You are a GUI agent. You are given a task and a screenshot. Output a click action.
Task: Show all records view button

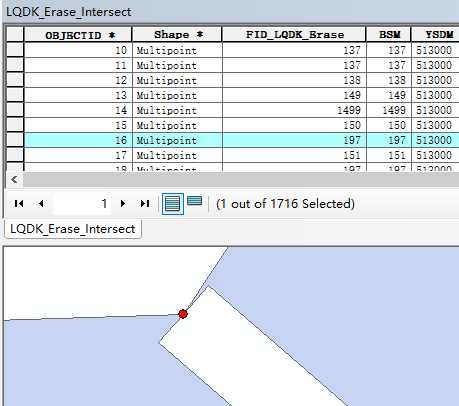[x=173, y=204]
